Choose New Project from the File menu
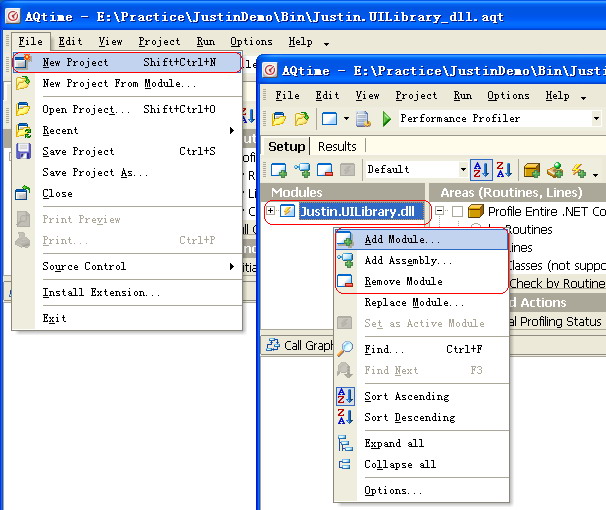The height and width of the screenshot is (510, 606). 127,62
